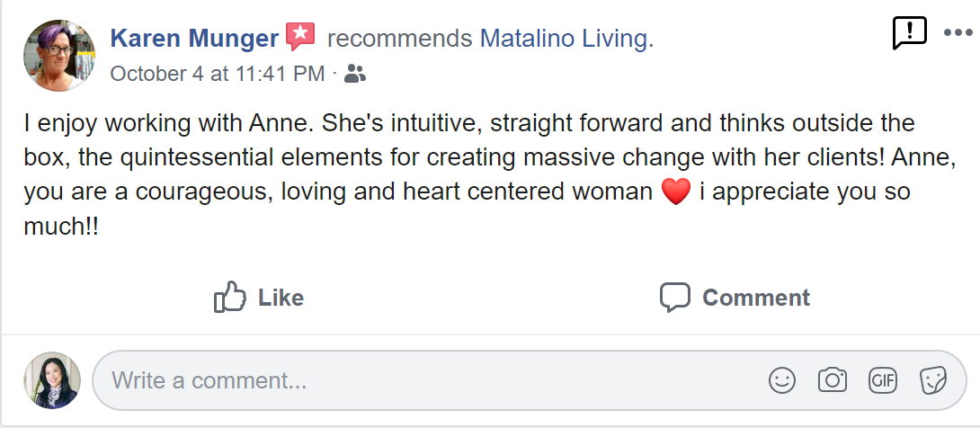Visit the Matalino Living page link
980x428 pixels.
[x=564, y=39]
